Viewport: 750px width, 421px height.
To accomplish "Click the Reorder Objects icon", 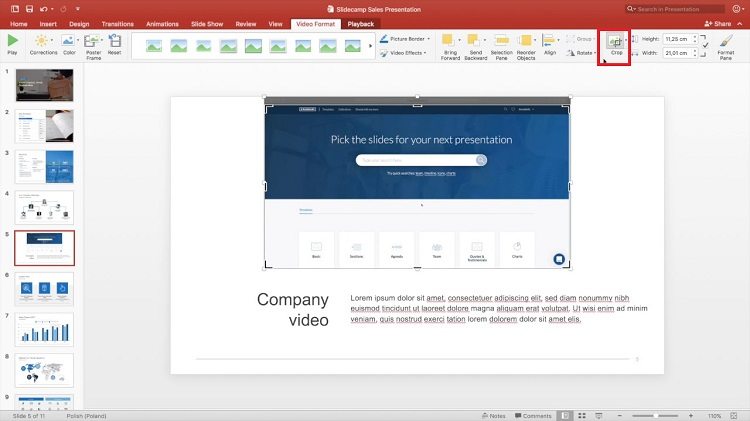I will coord(525,41).
